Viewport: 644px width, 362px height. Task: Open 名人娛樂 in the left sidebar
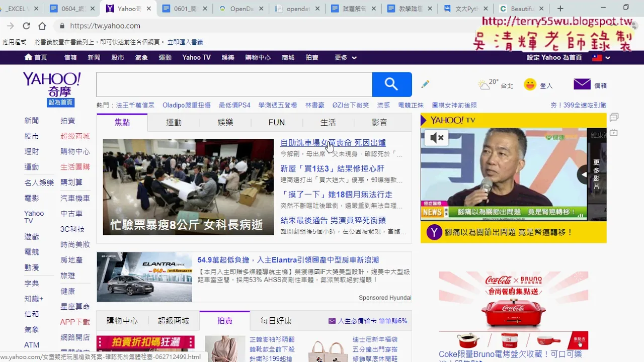tap(39, 183)
